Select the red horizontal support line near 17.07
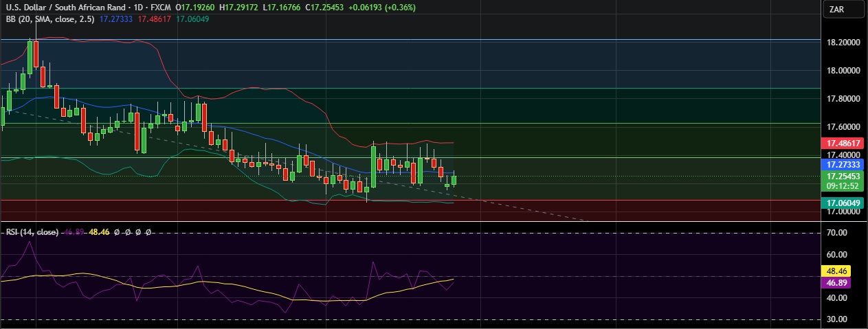The height and width of the screenshot is (329, 868). (619, 201)
